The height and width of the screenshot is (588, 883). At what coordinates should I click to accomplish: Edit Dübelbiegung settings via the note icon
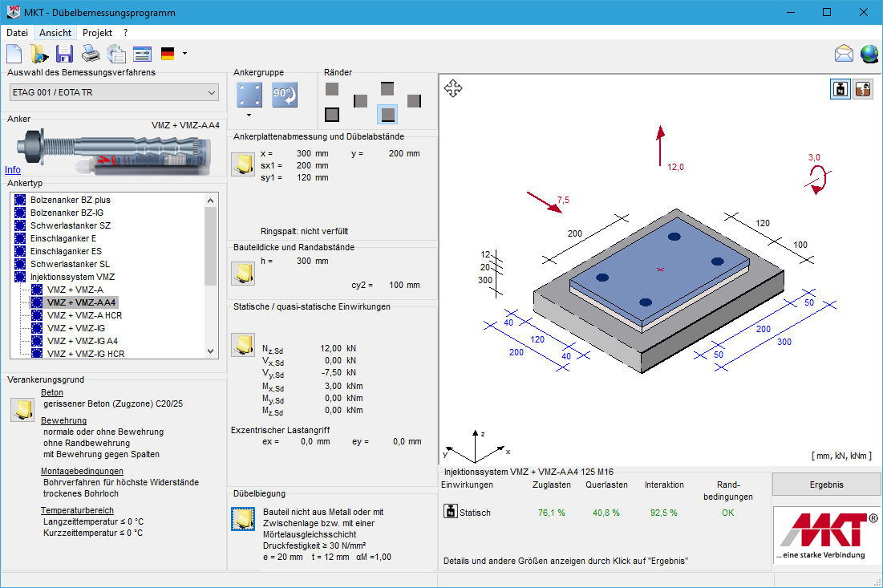(243, 519)
